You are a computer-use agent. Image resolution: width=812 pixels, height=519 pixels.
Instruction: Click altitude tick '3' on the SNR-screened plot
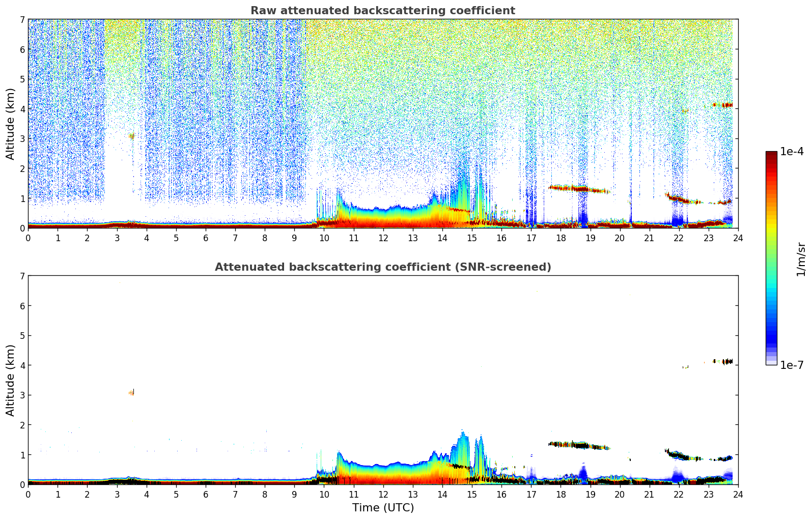point(22,395)
